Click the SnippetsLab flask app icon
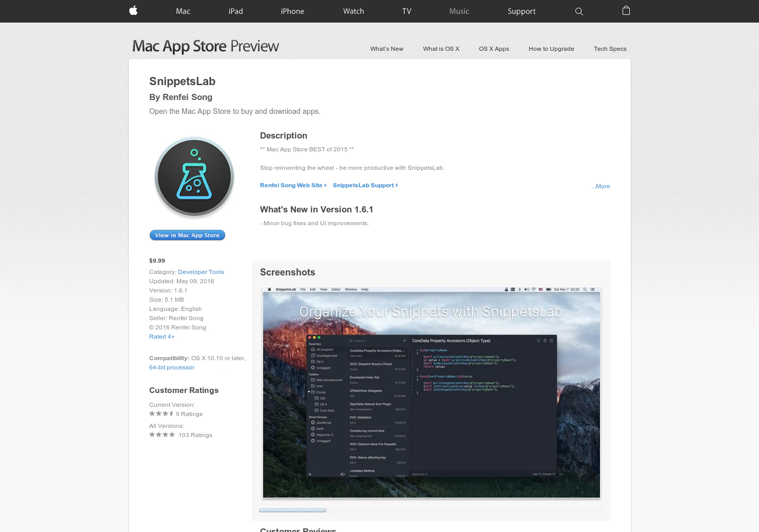The width and height of the screenshot is (759, 532). [x=194, y=178]
